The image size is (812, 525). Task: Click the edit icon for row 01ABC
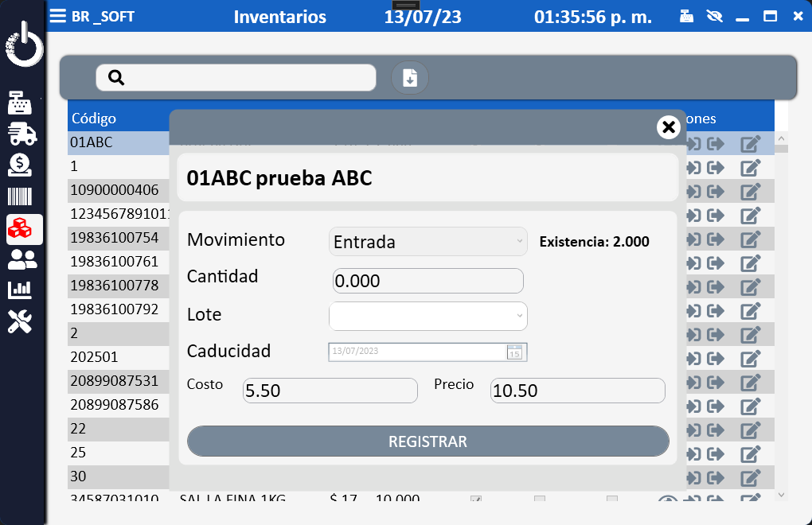751,144
